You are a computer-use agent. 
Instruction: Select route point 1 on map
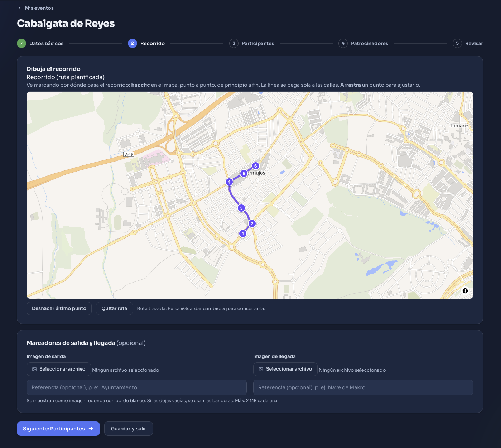243,233
